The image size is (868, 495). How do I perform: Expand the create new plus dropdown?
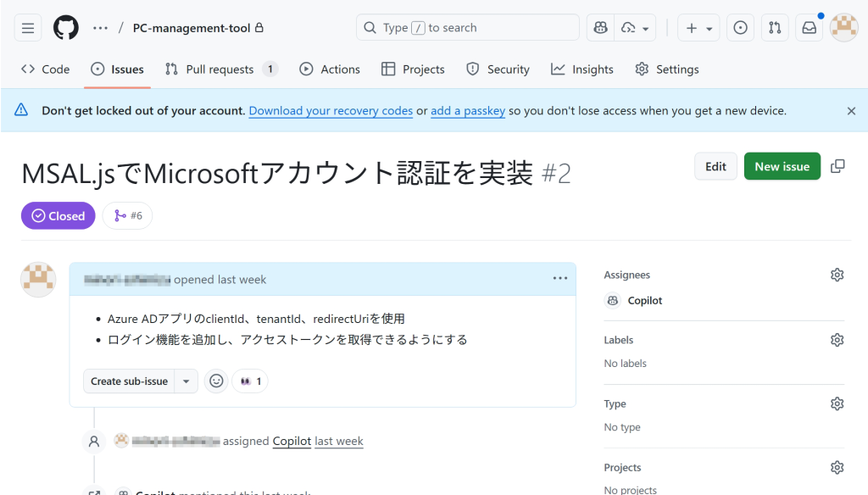[x=699, y=28]
